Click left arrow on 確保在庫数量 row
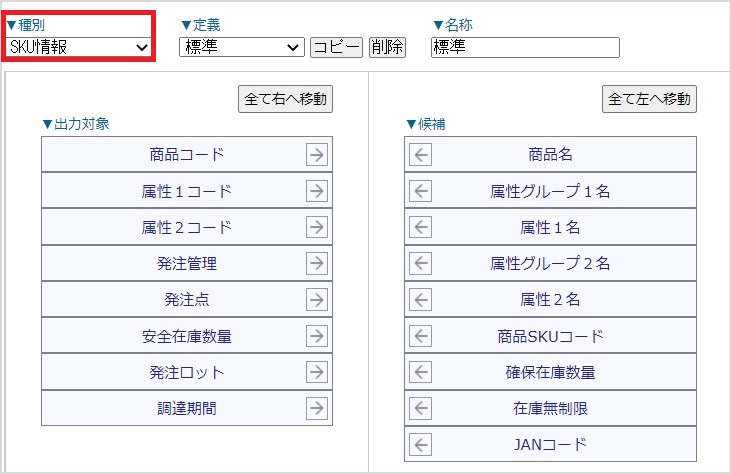Viewport: 731px width, 474px height. click(421, 372)
